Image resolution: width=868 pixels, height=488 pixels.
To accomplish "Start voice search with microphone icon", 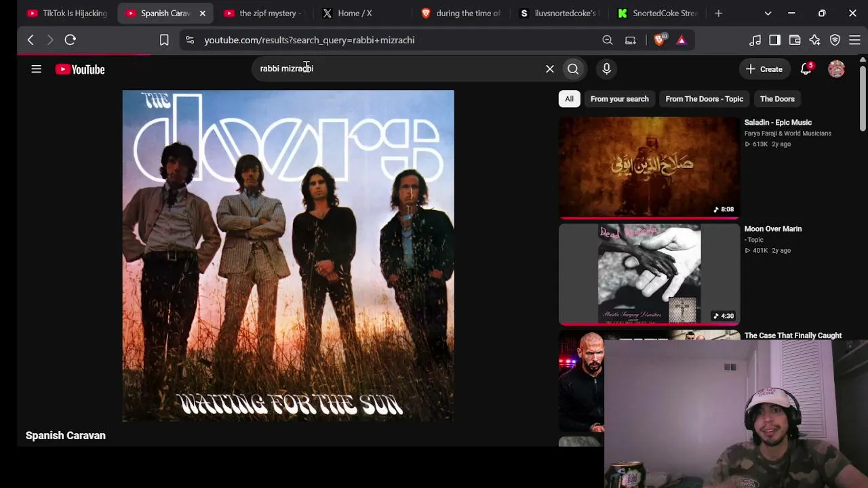I will [607, 68].
